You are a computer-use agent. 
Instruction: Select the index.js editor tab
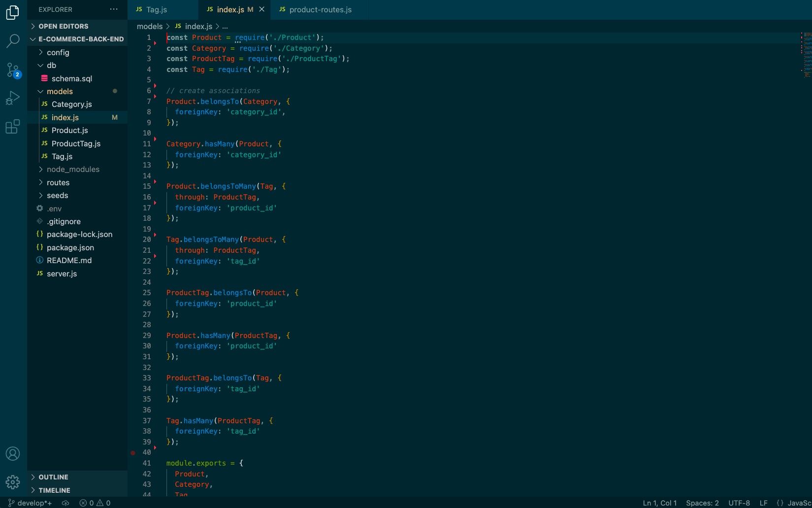[x=234, y=9]
